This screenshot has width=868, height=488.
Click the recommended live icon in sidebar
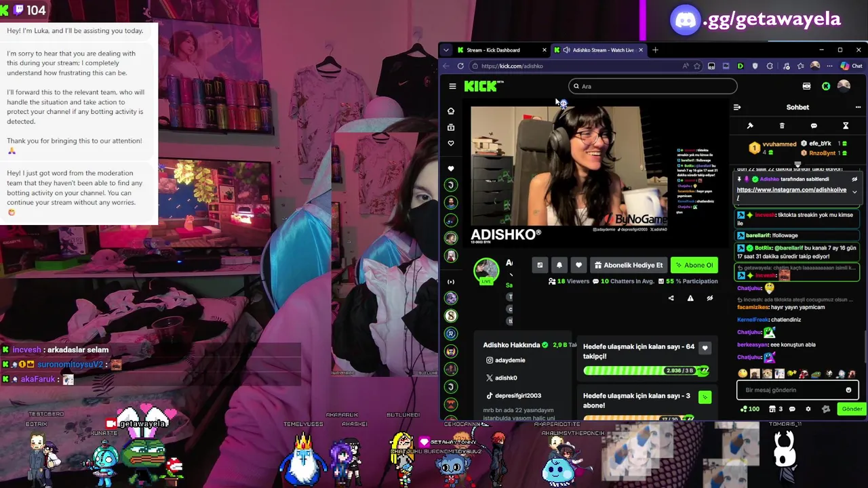[x=451, y=281]
